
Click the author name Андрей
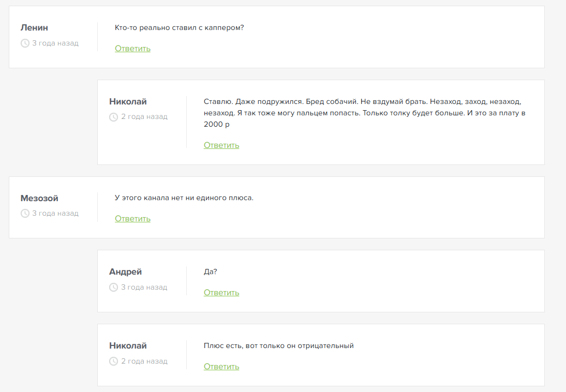click(x=125, y=272)
